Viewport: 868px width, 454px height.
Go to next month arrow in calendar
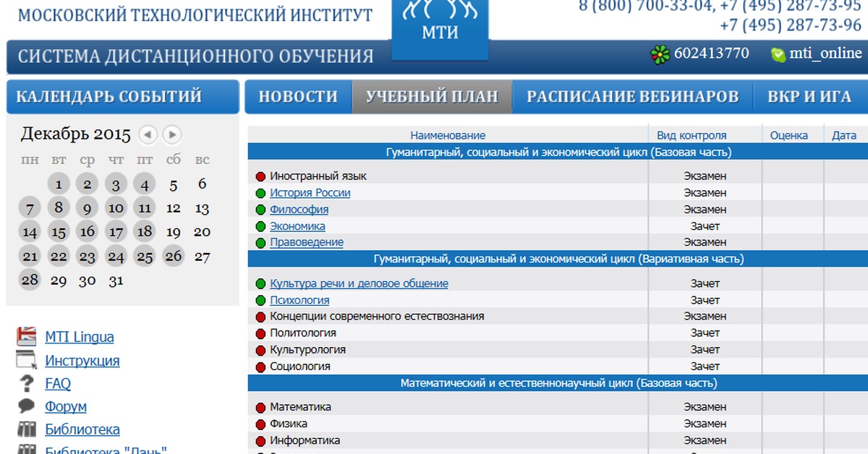pos(171,134)
